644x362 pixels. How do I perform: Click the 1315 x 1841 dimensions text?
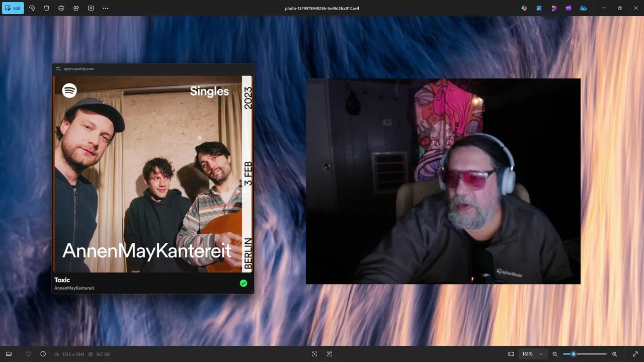pos(73,354)
